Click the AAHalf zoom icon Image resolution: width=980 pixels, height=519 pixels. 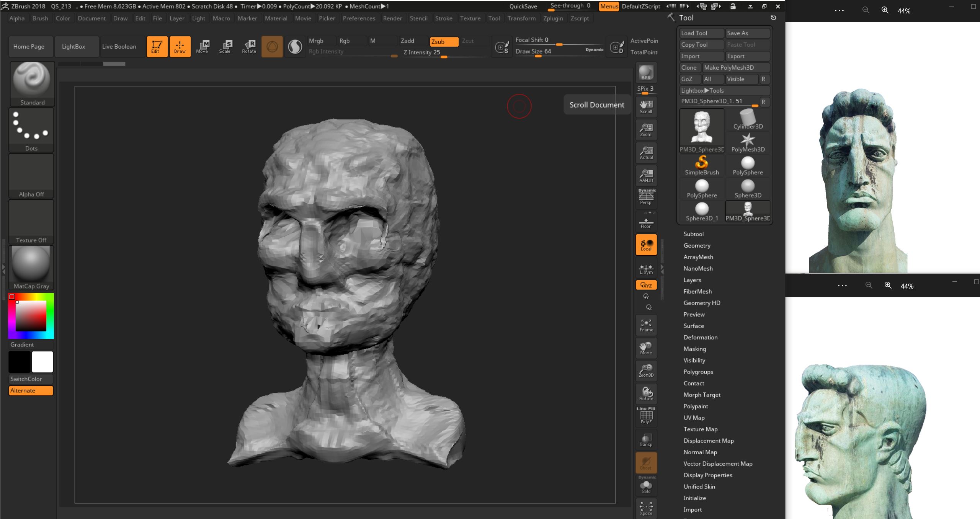point(646,176)
